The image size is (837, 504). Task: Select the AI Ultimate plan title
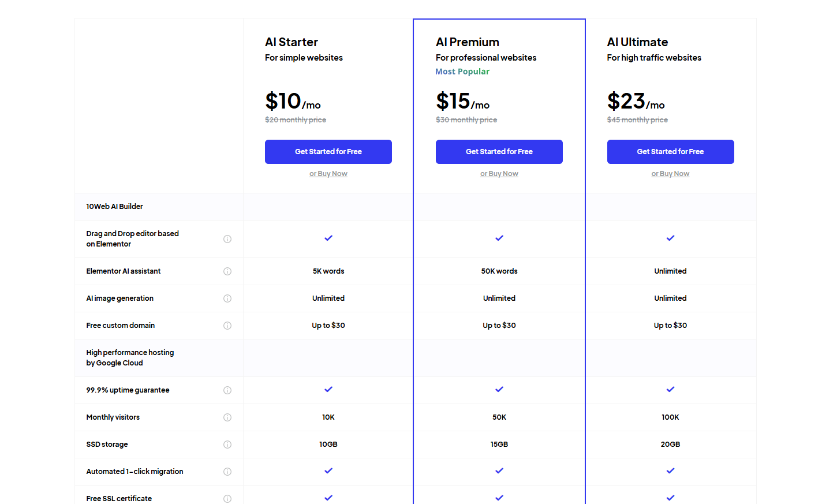pos(637,42)
